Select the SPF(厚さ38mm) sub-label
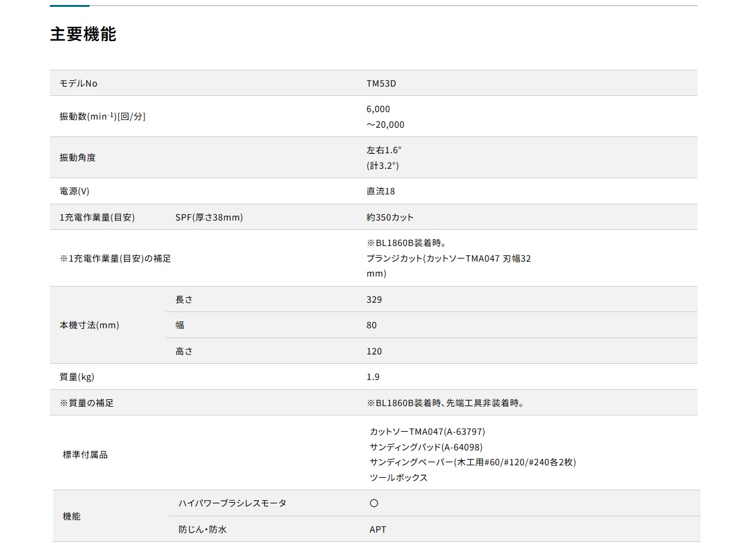 209,217
